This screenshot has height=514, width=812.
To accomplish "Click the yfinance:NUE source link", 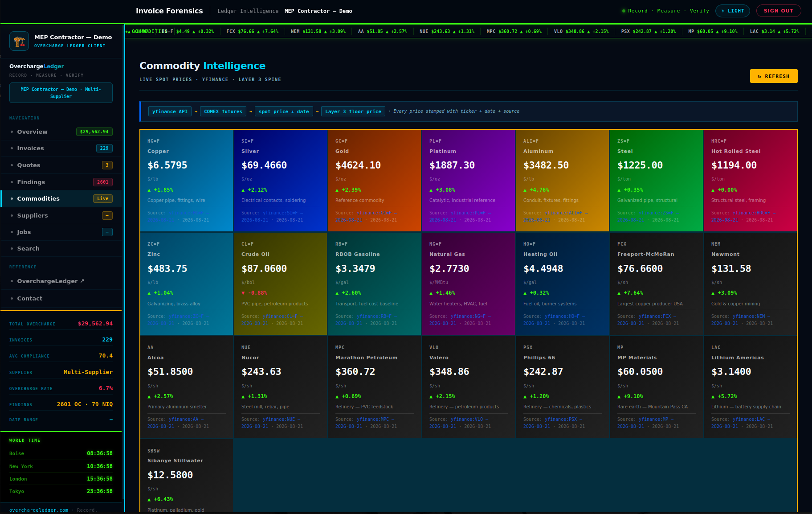I will pyautogui.click(x=279, y=419).
